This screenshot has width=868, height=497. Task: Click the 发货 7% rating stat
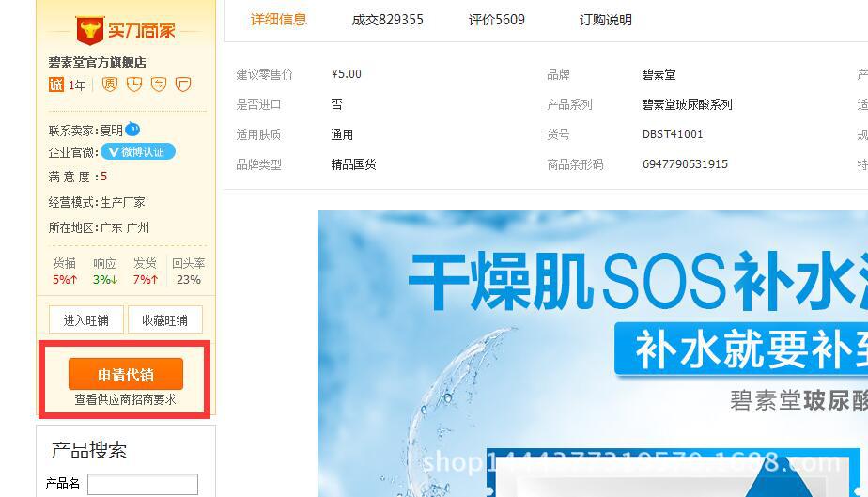pos(145,272)
